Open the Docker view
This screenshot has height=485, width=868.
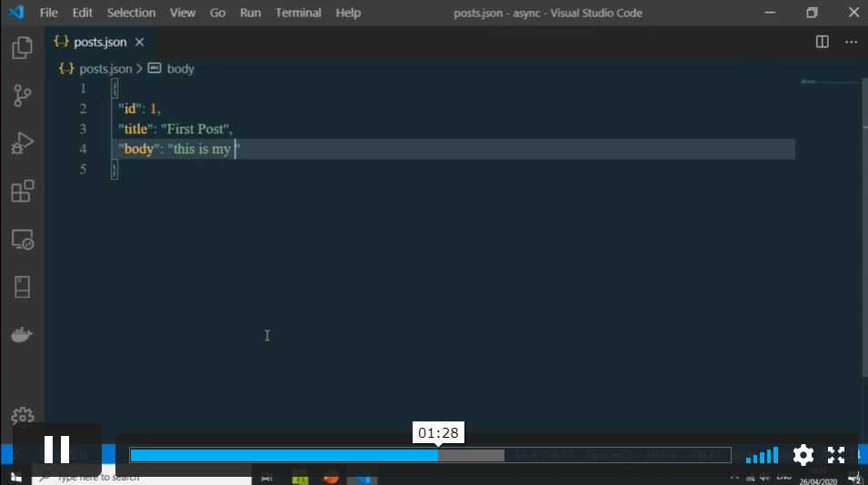pos(22,334)
